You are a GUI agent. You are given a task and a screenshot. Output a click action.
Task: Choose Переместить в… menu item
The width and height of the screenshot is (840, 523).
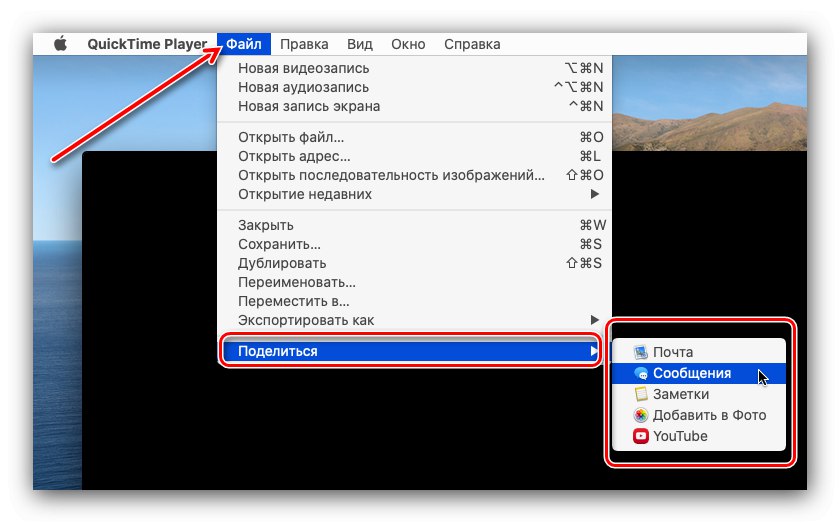tap(415, 301)
